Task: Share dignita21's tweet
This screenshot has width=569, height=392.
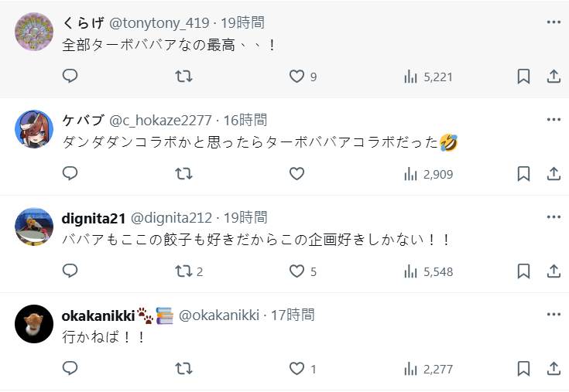Action: 554,271
